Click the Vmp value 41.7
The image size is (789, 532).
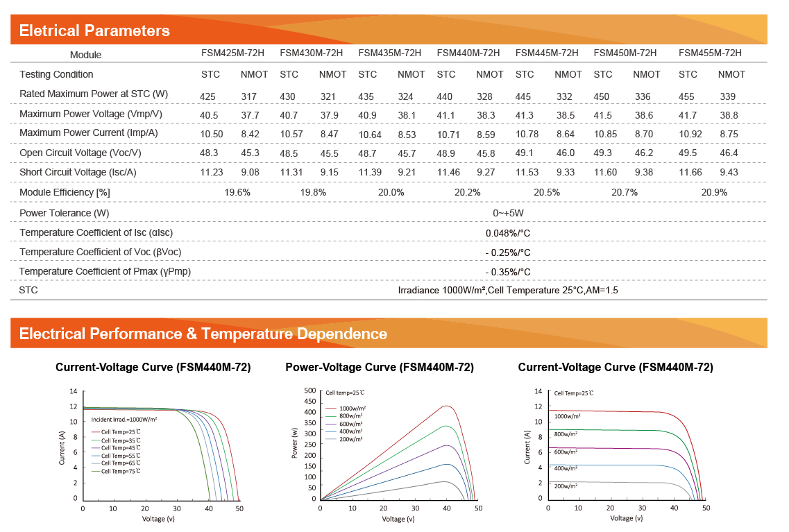tap(688, 115)
